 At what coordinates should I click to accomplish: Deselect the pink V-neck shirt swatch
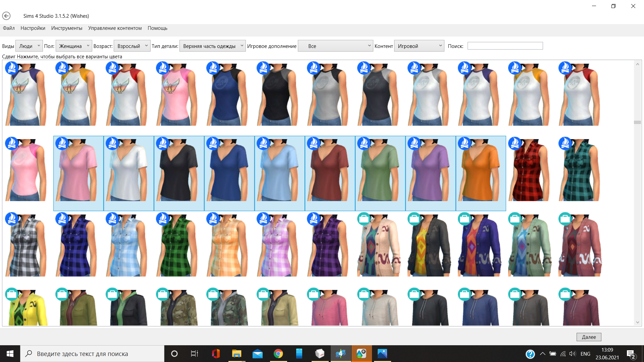point(78,173)
